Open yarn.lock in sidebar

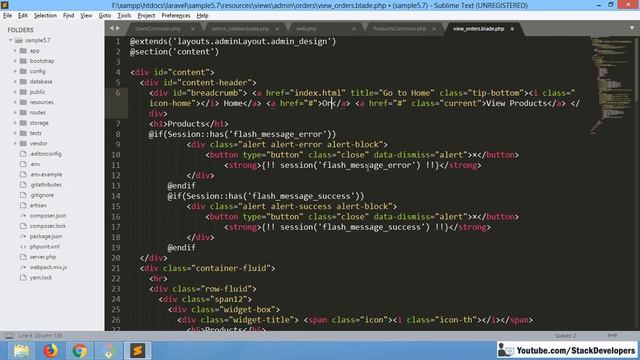pyautogui.click(x=40, y=278)
